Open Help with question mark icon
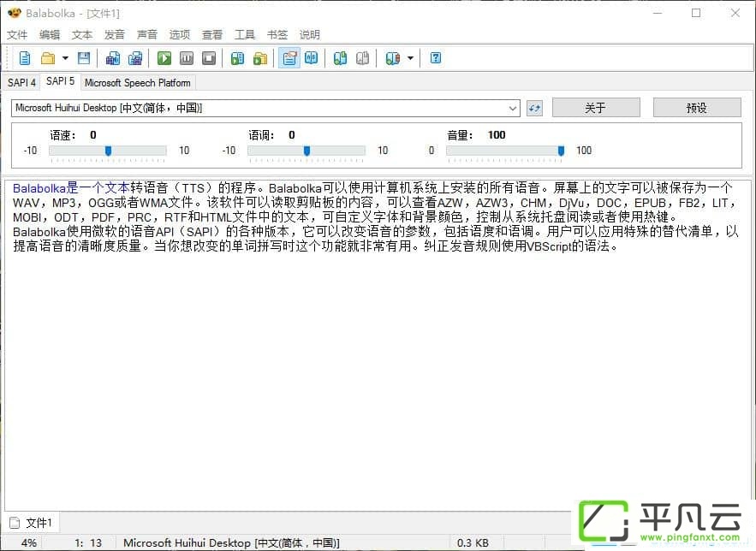Viewport: 756px width, 551px height. point(436,58)
